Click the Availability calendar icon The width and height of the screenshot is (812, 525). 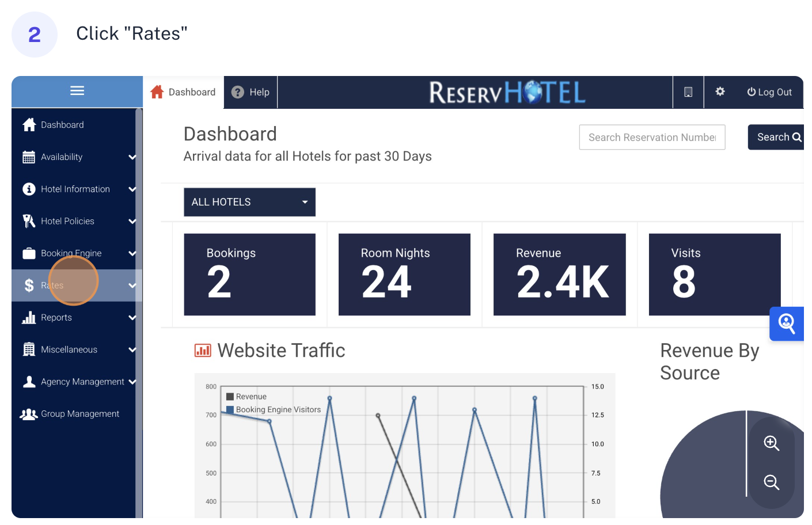[29, 157]
